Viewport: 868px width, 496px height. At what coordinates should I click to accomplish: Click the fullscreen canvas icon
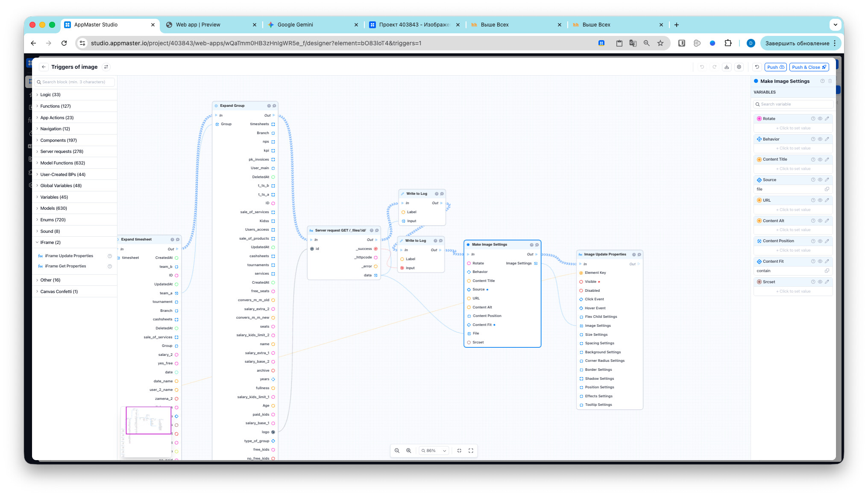[471, 451]
